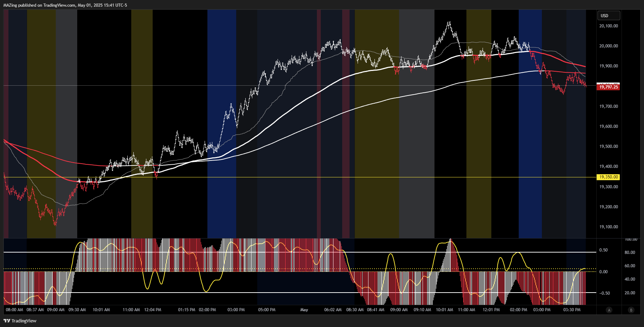Click the 80.00 indicator scale label
Viewport: 644px width, 327px height.
630,252
